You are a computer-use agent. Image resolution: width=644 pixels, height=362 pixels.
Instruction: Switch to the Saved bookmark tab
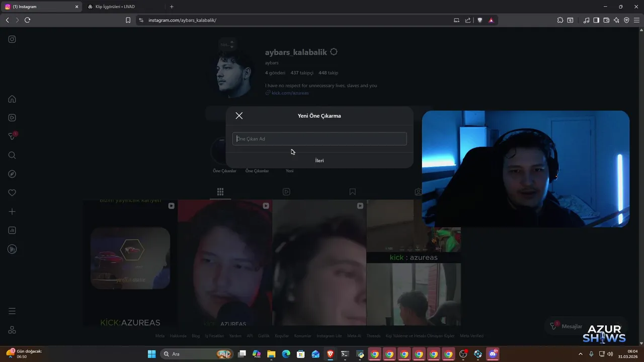coord(353,192)
